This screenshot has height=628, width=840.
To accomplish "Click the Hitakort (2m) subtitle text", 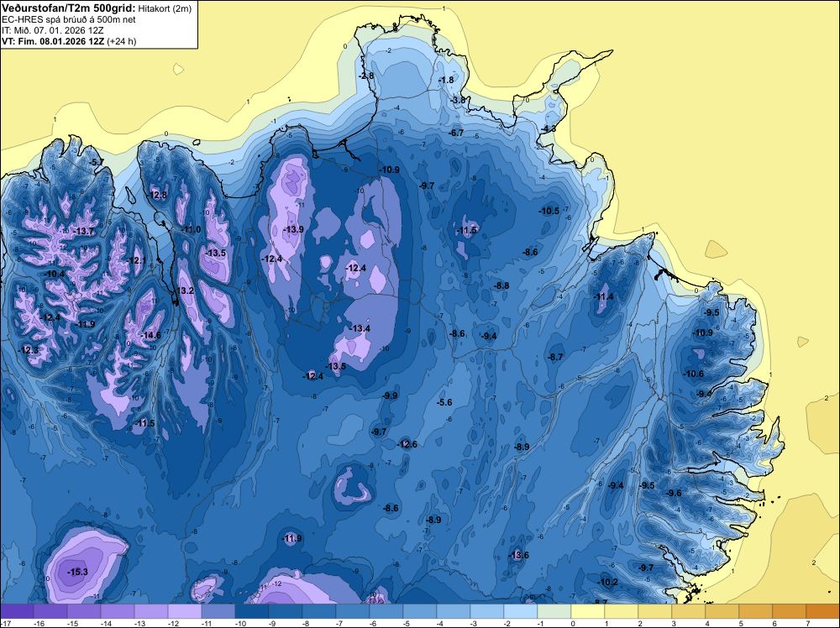I will [165, 8].
